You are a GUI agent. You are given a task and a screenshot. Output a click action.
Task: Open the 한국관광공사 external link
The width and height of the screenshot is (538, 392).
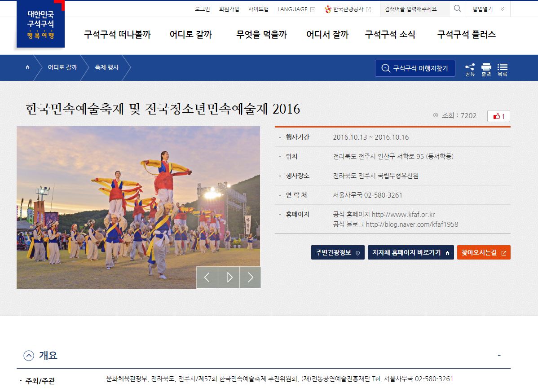(x=348, y=9)
